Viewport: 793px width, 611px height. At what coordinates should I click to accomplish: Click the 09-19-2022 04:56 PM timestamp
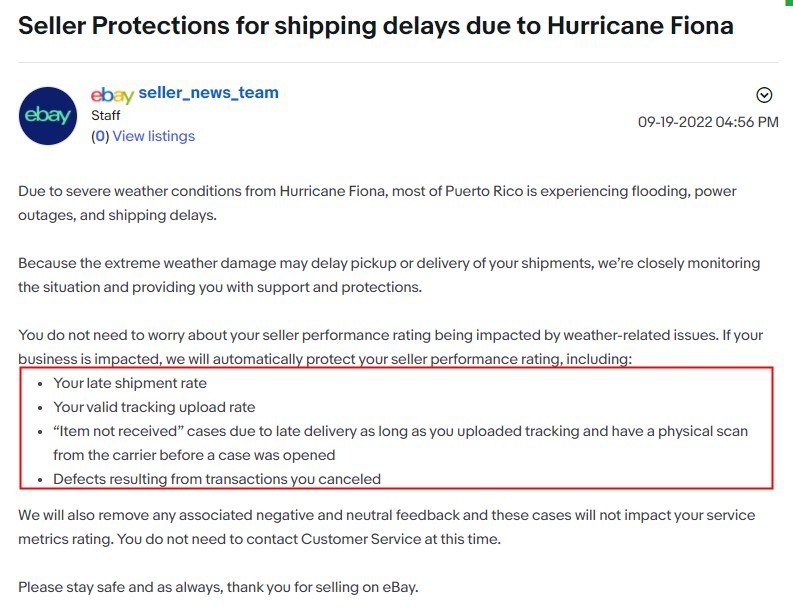(708, 122)
